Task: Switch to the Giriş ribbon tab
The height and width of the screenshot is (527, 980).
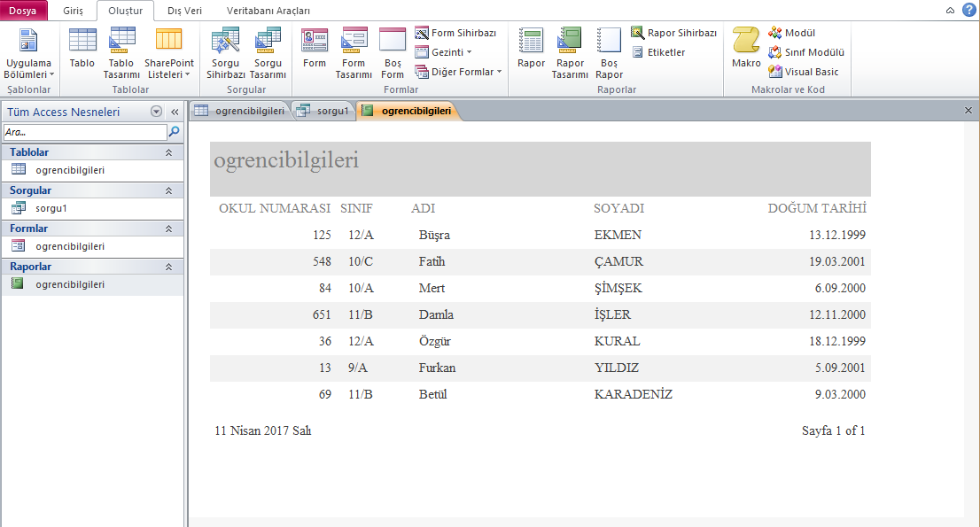Action: (74, 11)
